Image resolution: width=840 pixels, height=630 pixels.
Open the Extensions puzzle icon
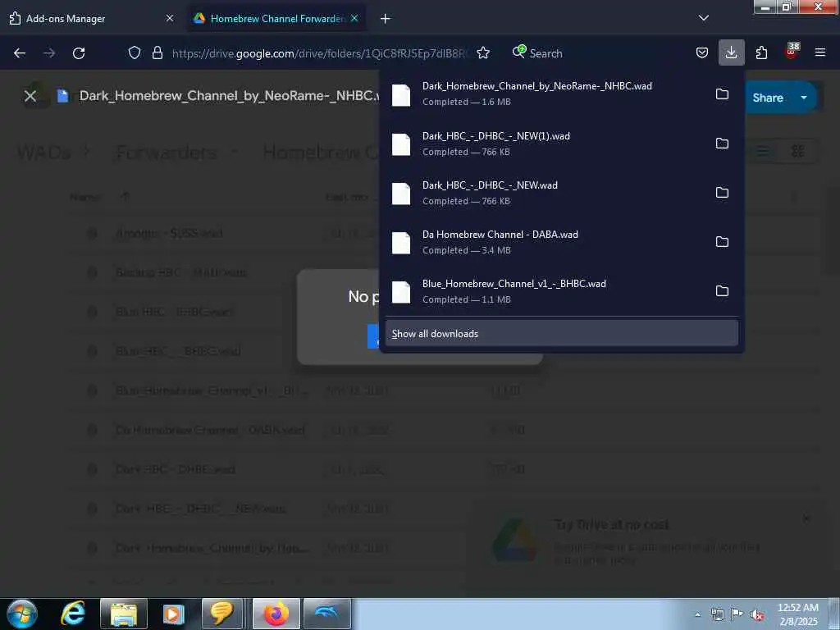pos(761,52)
